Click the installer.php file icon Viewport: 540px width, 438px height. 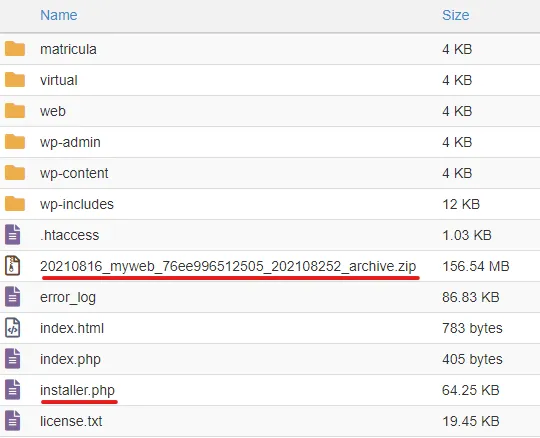pos(12,389)
